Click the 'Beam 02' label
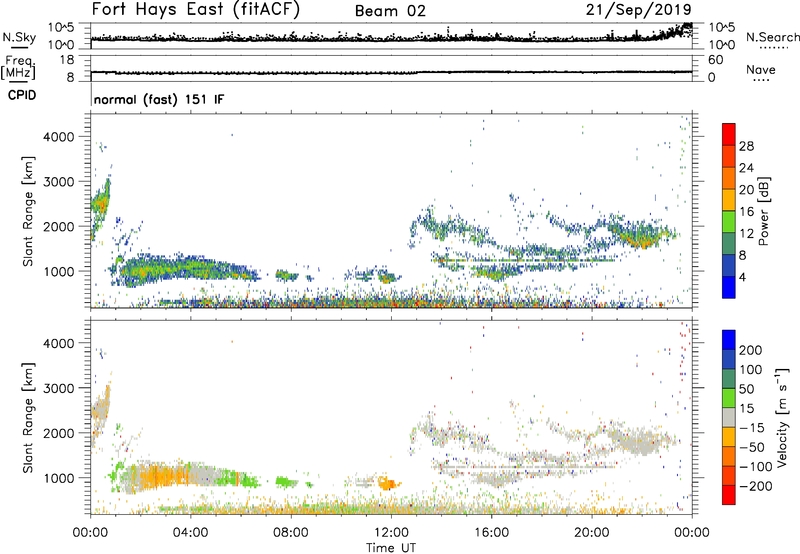 click(390, 11)
